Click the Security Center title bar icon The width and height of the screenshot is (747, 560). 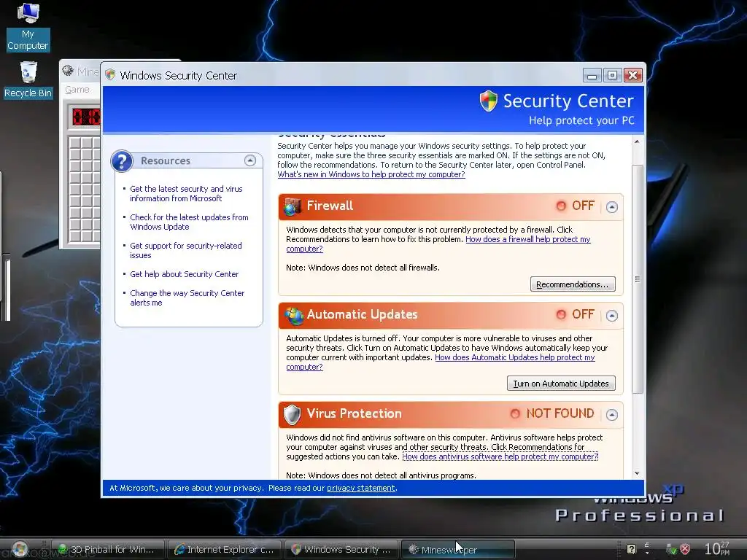[x=111, y=75]
